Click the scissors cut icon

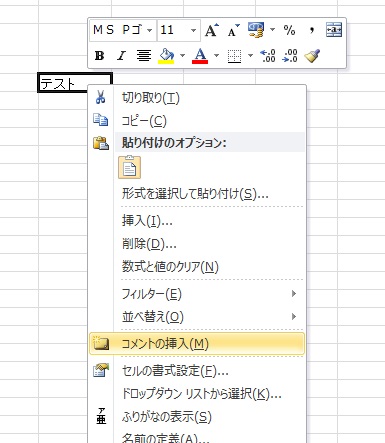pos(100,97)
